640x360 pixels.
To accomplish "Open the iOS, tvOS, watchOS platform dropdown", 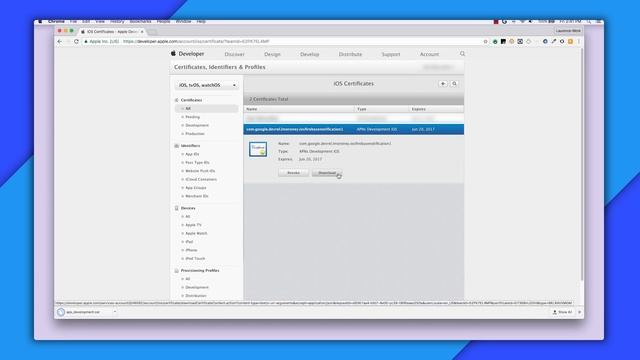I will point(207,85).
